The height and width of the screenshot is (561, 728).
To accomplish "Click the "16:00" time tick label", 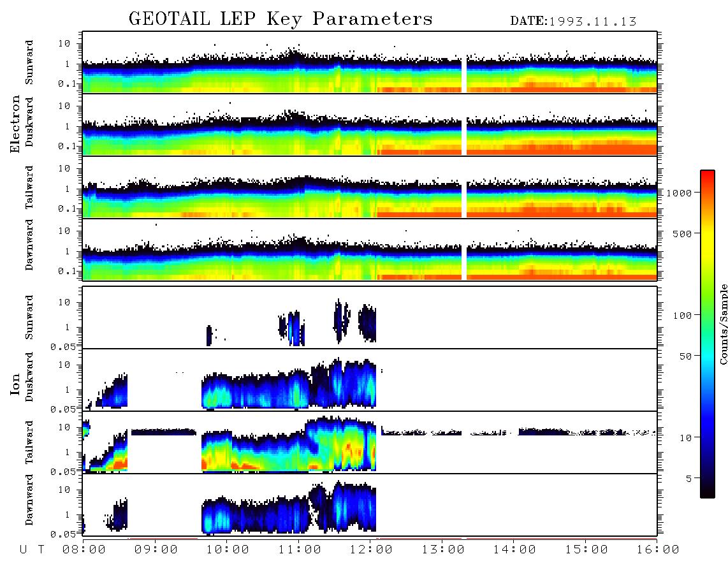I will (x=658, y=550).
